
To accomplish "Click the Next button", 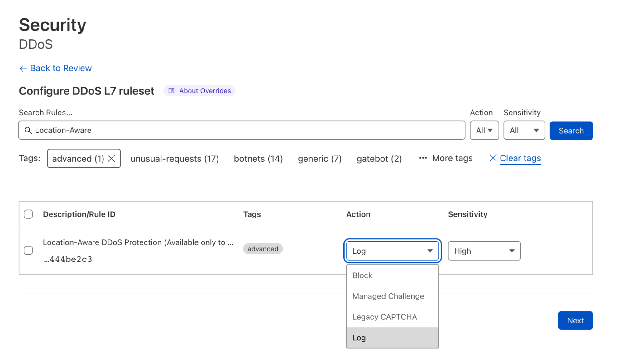I will coord(575,320).
